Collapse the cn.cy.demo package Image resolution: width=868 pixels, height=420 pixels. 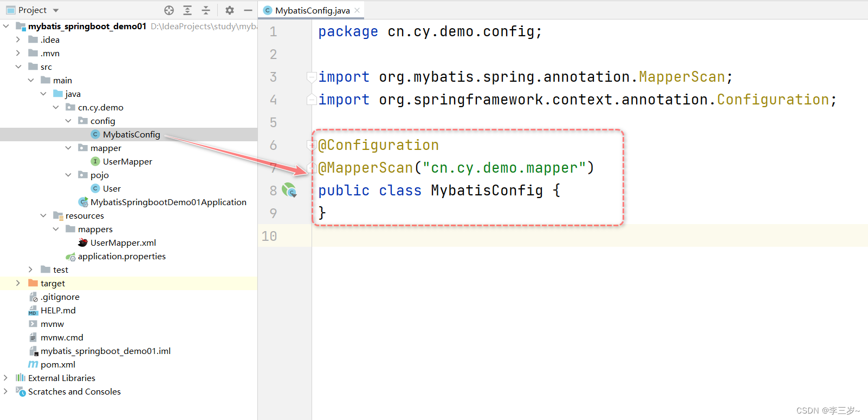(x=56, y=107)
